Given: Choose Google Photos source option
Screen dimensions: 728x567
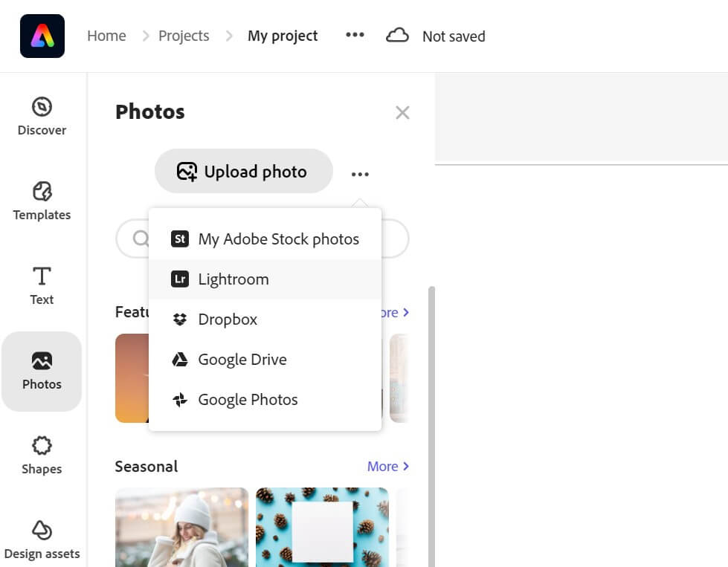Looking at the screenshot, I should pos(248,400).
